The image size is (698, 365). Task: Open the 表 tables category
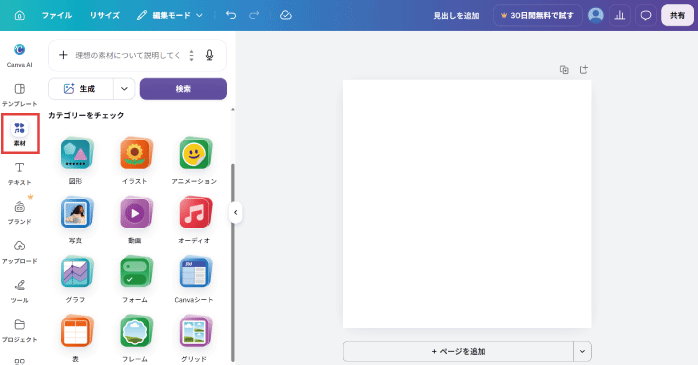coord(76,338)
